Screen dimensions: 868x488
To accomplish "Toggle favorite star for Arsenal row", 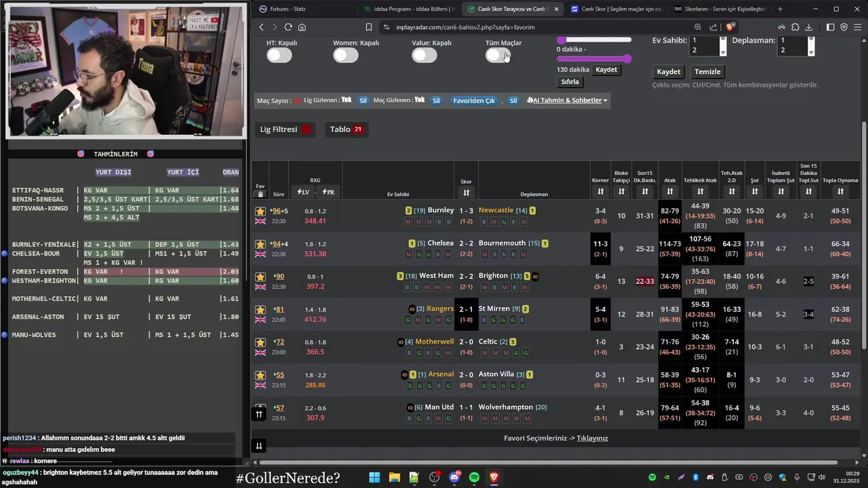I will (x=260, y=375).
